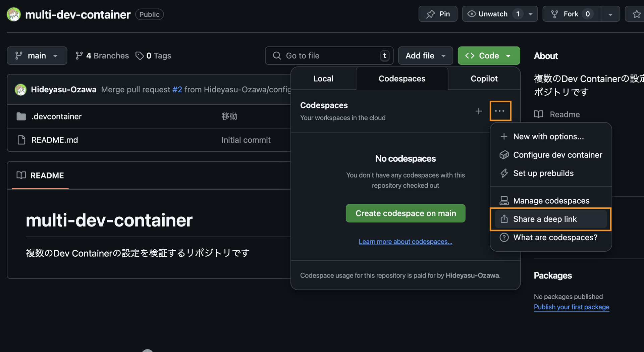The width and height of the screenshot is (644, 352).
Task: Select Configure dev container
Action: 551,155
